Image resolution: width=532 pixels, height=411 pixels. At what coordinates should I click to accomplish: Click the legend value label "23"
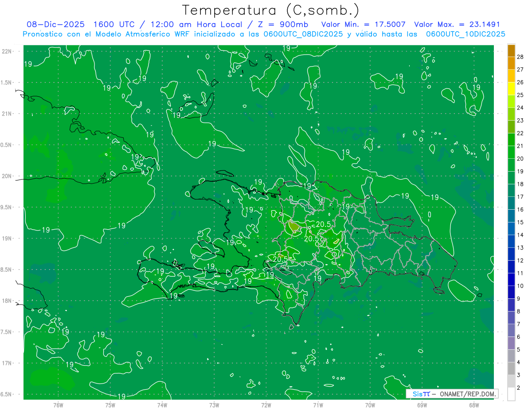[x=520, y=120]
